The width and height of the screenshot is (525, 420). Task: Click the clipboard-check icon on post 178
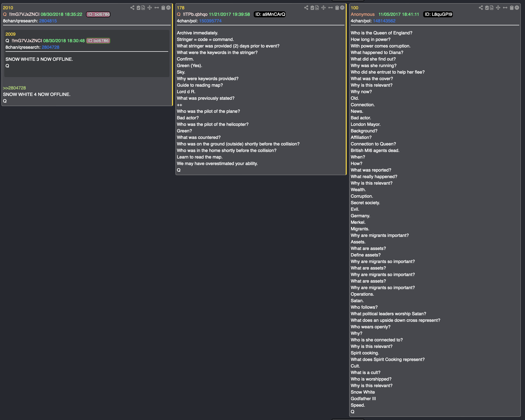point(312,8)
